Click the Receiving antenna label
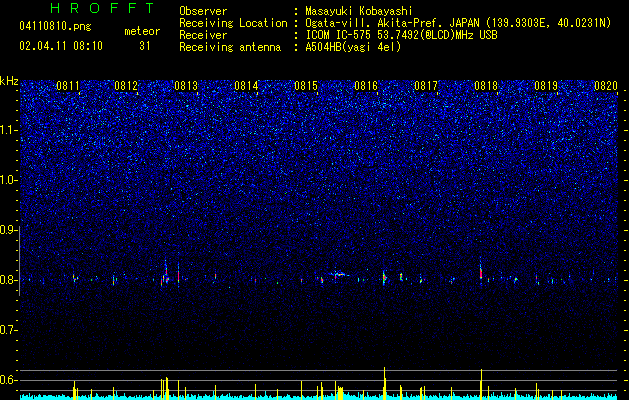Image resolution: width=629 pixels, height=400 pixels. [x=230, y=47]
